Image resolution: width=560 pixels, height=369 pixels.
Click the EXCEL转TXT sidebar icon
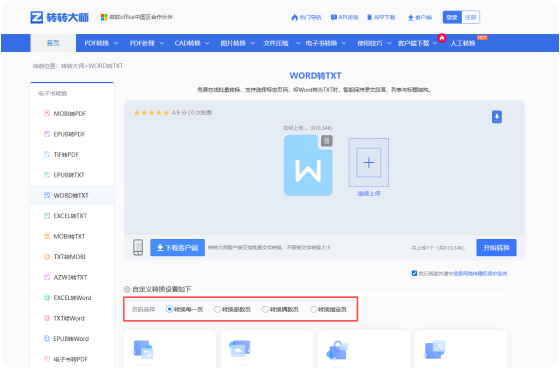point(47,216)
